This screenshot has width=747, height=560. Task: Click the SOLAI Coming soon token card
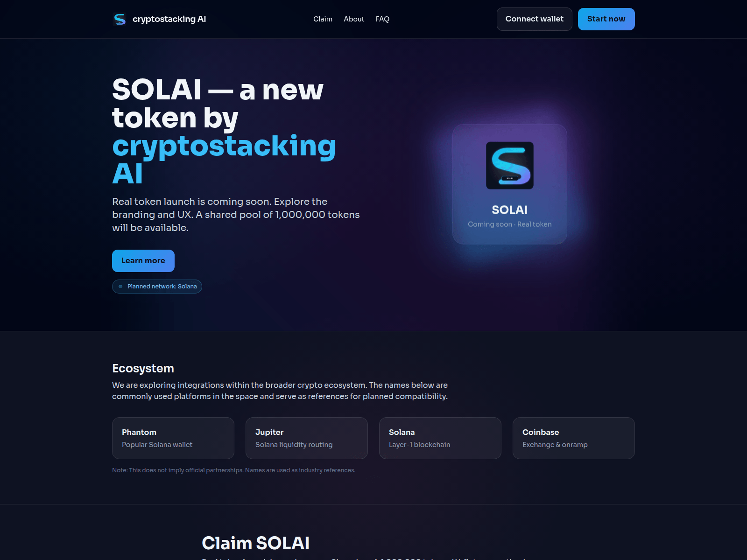510,184
